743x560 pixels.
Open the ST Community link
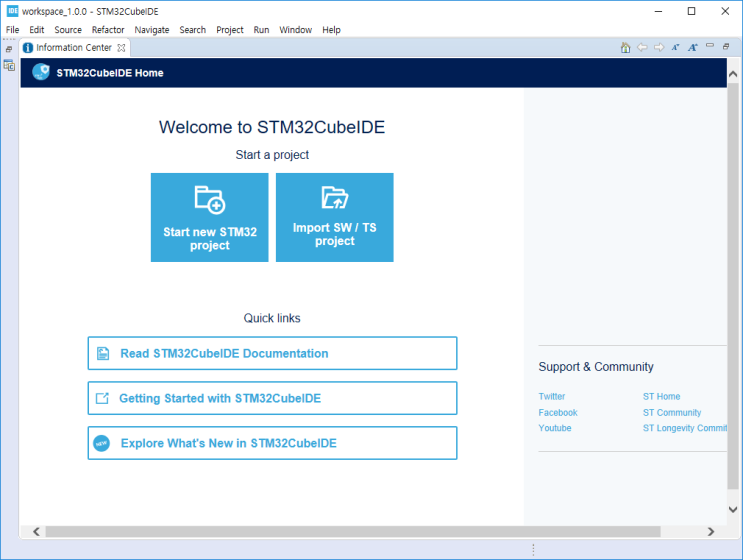click(x=671, y=412)
